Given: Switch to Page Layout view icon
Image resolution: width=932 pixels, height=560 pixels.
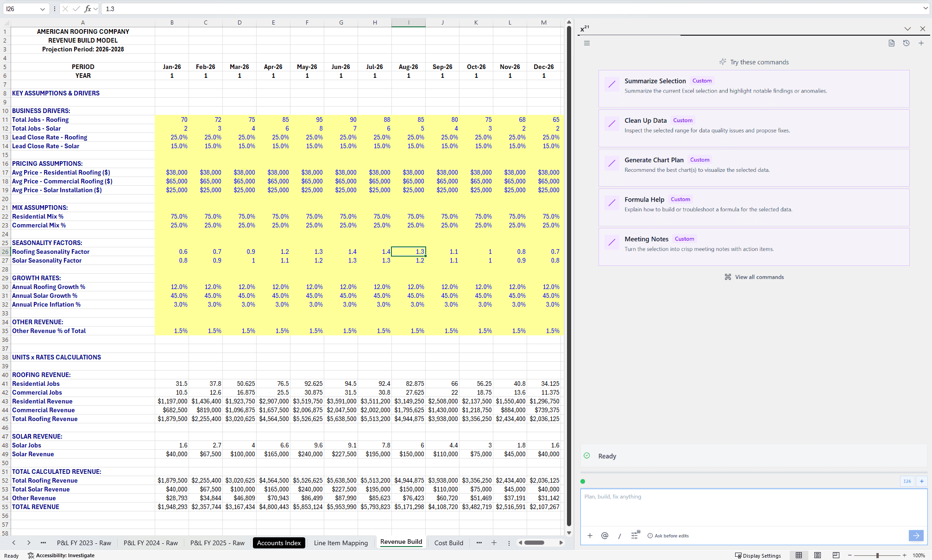Looking at the screenshot, I should (x=818, y=555).
